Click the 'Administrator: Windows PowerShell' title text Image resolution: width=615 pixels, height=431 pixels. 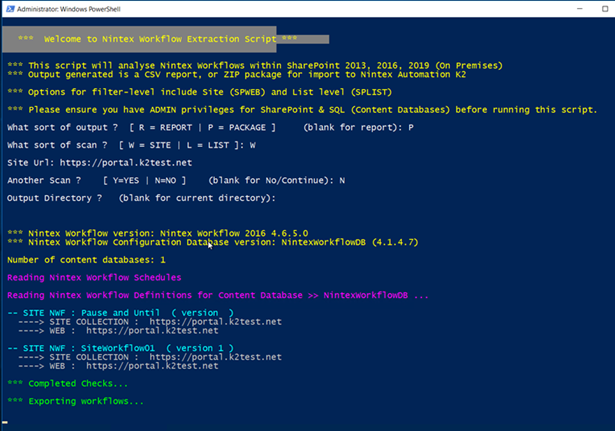pyautogui.click(x=69, y=9)
